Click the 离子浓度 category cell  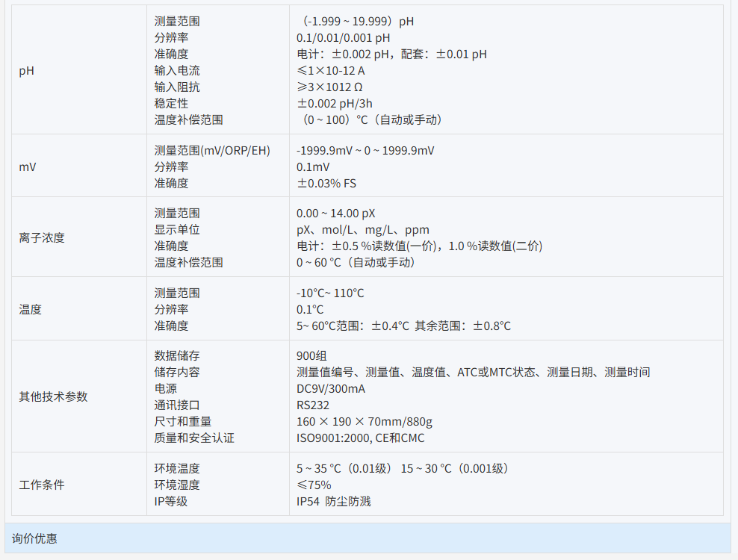pyautogui.click(x=42, y=237)
